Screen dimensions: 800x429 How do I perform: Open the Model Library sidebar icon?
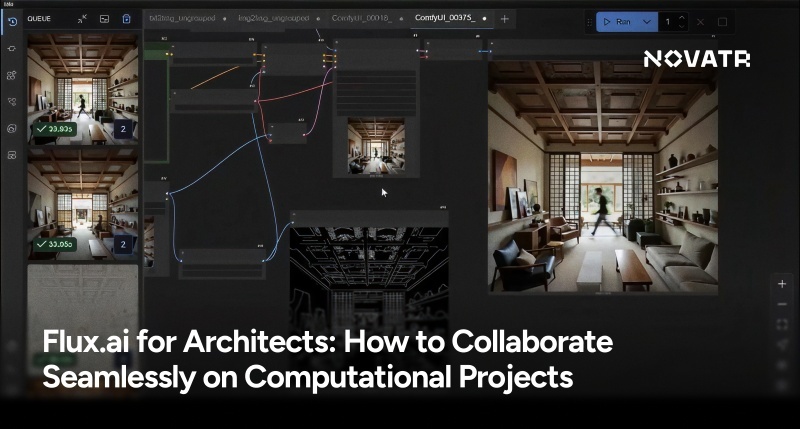click(11, 75)
